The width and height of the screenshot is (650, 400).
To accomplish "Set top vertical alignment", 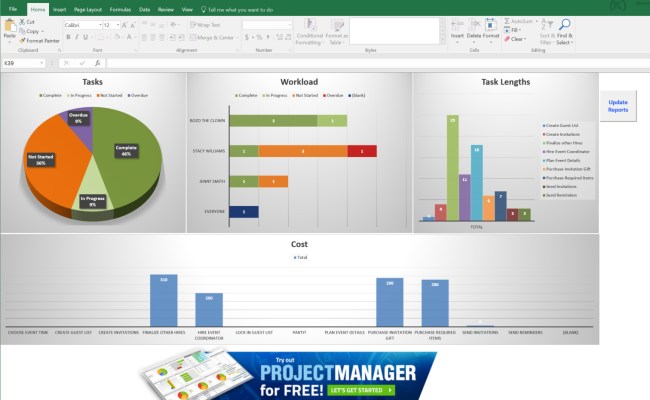I will coord(144,25).
